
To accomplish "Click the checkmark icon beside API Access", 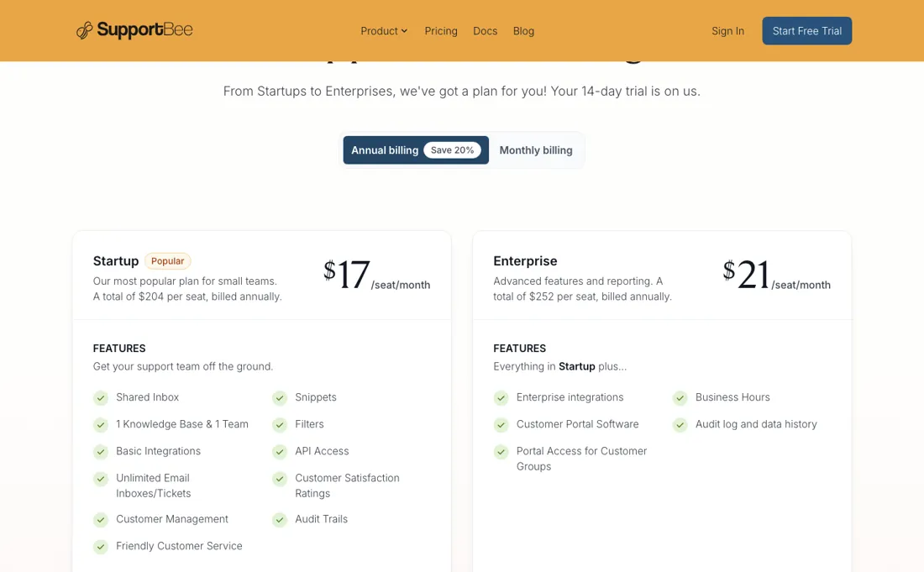I will pos(280,451).
